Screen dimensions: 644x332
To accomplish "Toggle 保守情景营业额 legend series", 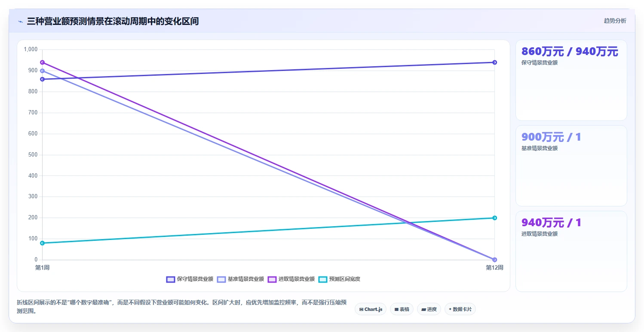I will pos(190,279).
